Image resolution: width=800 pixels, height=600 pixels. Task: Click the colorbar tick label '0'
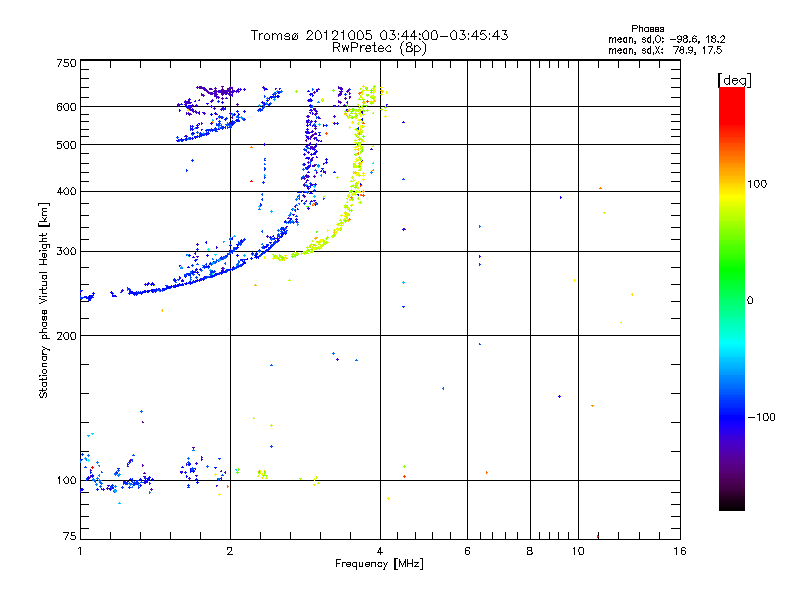click(x=750, y=301)
